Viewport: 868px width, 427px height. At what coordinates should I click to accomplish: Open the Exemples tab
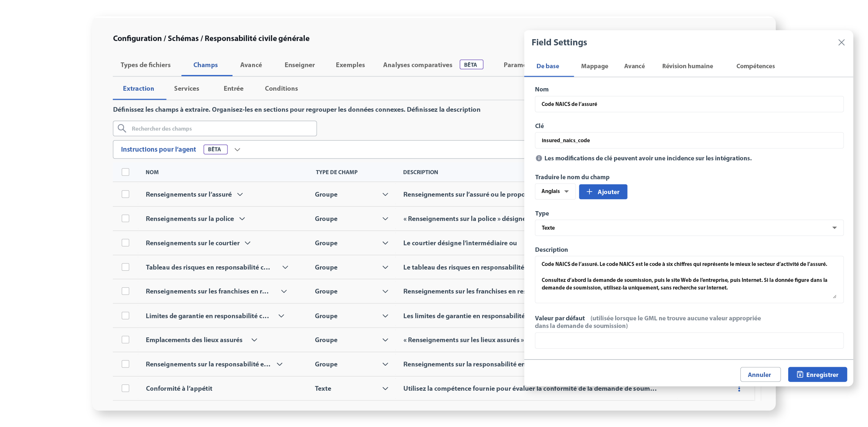350,65
